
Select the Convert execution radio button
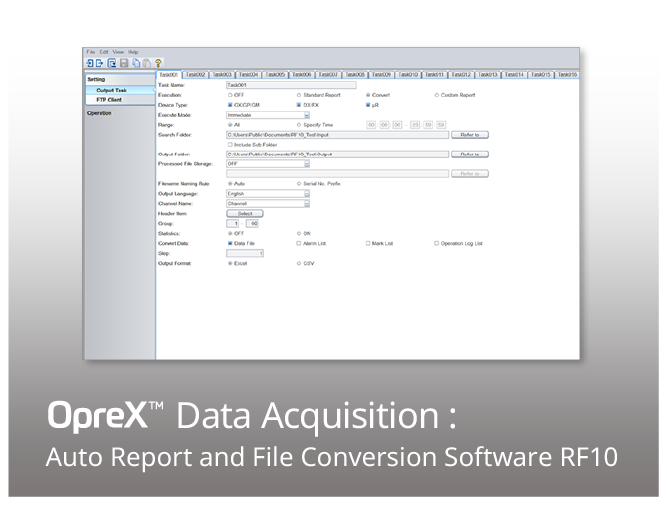[368, 95]
